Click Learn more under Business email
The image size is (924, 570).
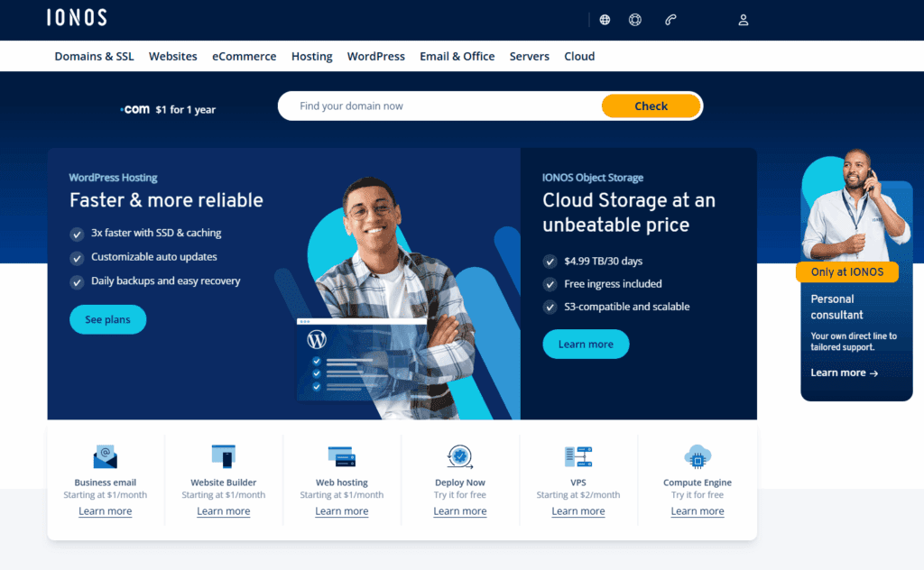coord(106,511)
